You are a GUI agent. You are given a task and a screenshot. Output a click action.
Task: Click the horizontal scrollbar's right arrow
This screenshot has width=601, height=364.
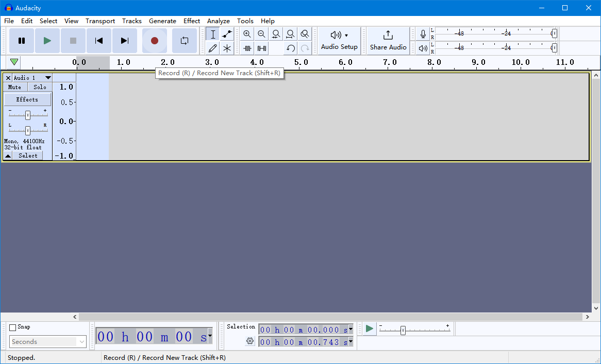pos(587,317)
